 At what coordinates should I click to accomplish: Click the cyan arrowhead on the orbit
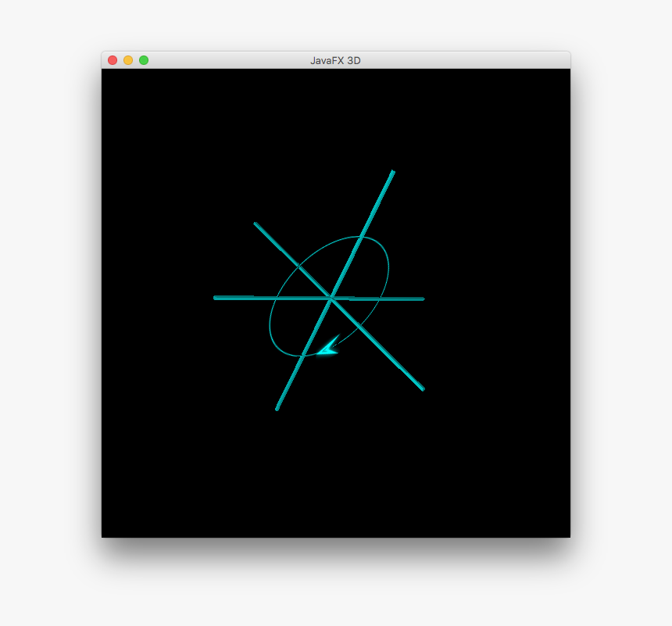coord(327,348)
